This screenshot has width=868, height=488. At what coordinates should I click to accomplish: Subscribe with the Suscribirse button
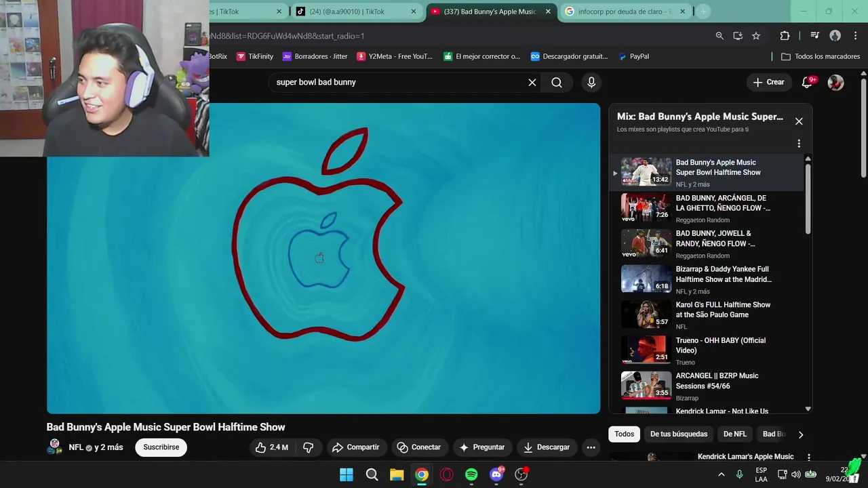coord(161,447)
